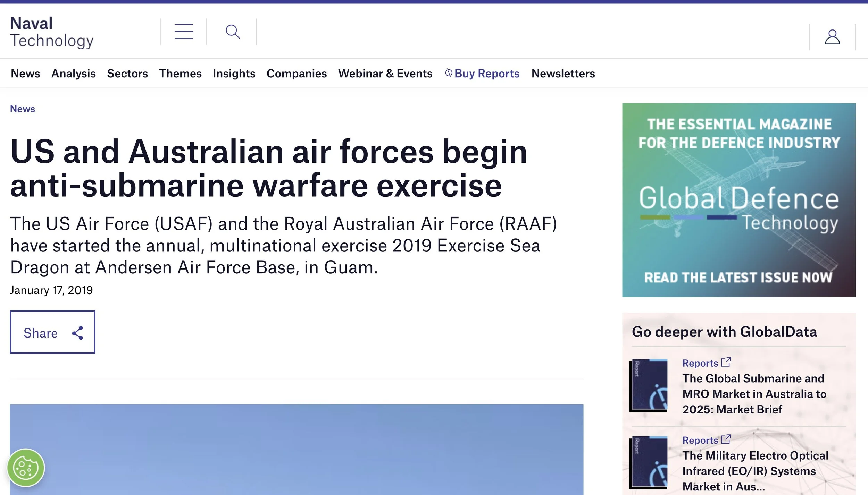Viewport: 868px width, 495px height.
Task: Open the Newsletters page
Action: 563,74
